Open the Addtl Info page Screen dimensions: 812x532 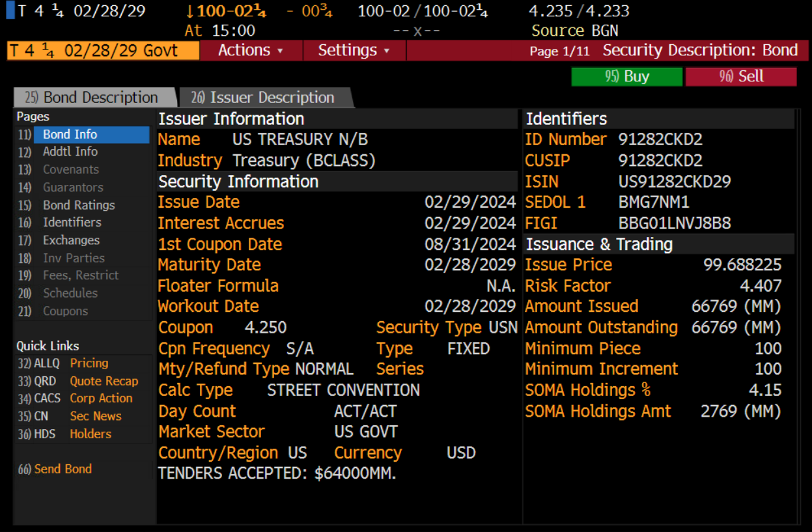coord(70,152)
